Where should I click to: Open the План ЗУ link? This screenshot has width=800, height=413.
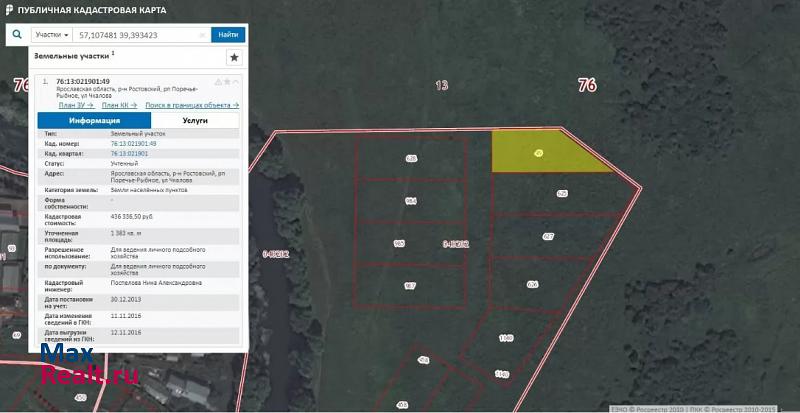pos(76,104)
